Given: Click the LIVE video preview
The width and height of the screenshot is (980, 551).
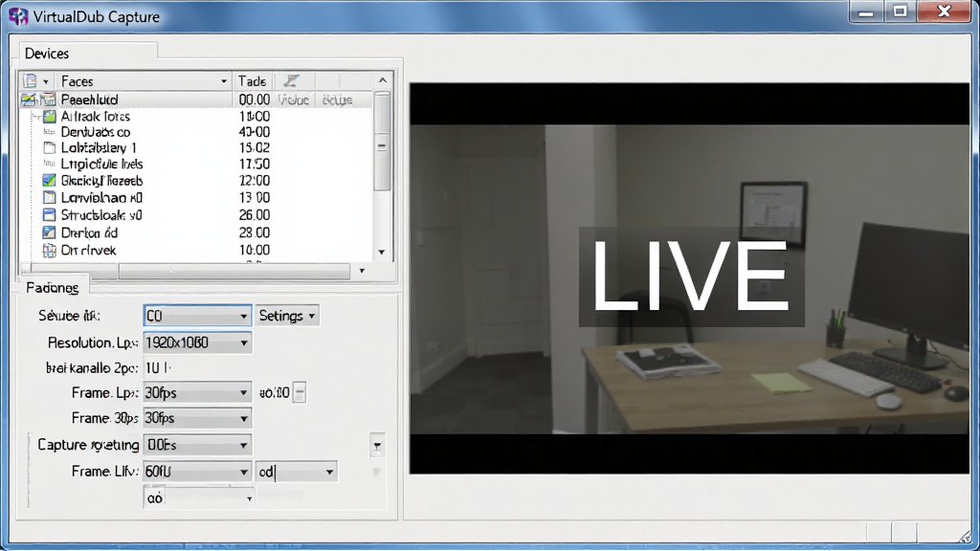Looking at the screenshot, I should click(689, 278).
